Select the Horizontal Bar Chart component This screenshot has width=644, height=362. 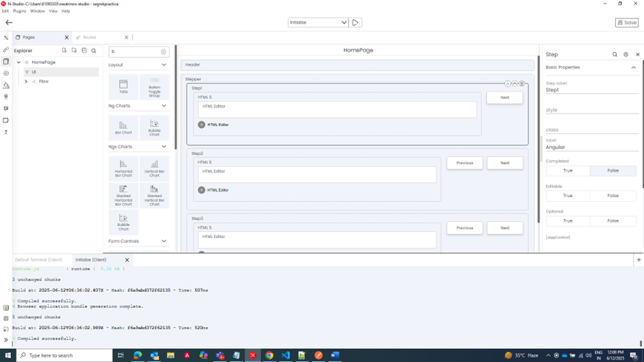pos(123,169)
